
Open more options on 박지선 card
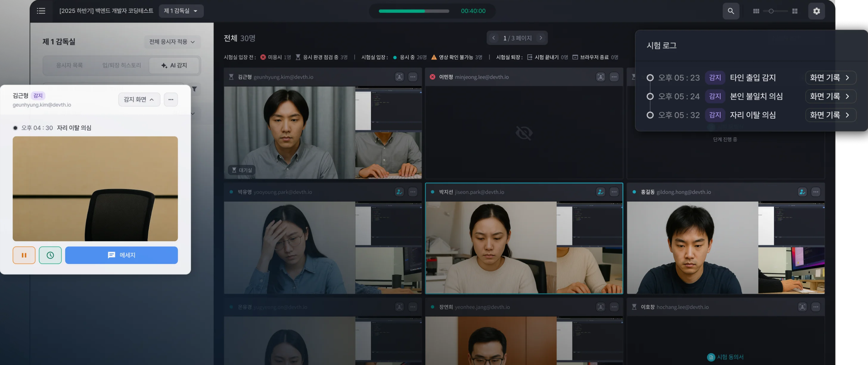click(x=614, y=192)
